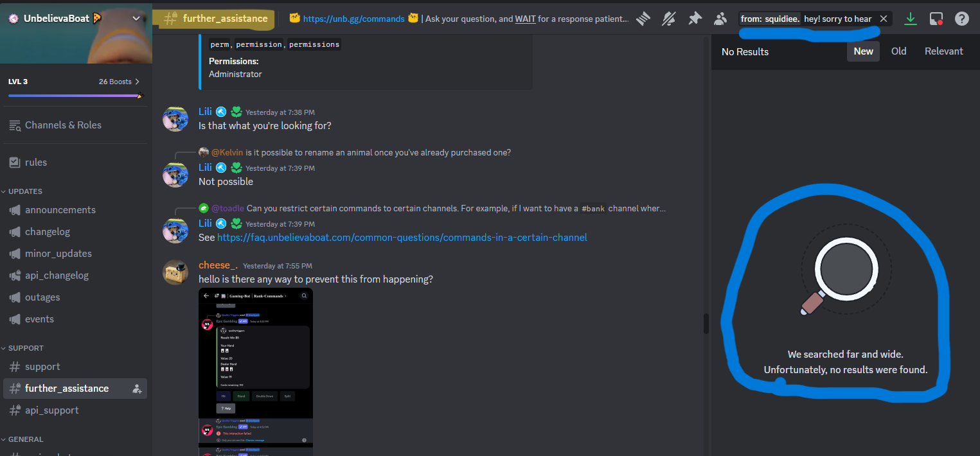
Task: Open the events channel
Action: point(76,319)
